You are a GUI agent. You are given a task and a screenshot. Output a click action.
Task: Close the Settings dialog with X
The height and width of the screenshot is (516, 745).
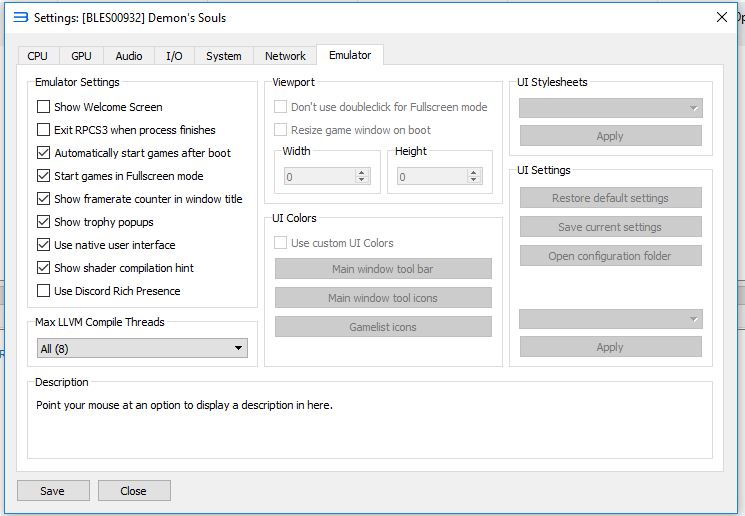722,16
